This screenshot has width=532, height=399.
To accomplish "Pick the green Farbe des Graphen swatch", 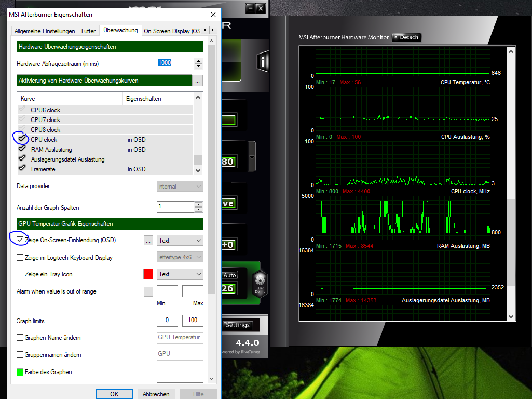I will [x=20, y=372].
